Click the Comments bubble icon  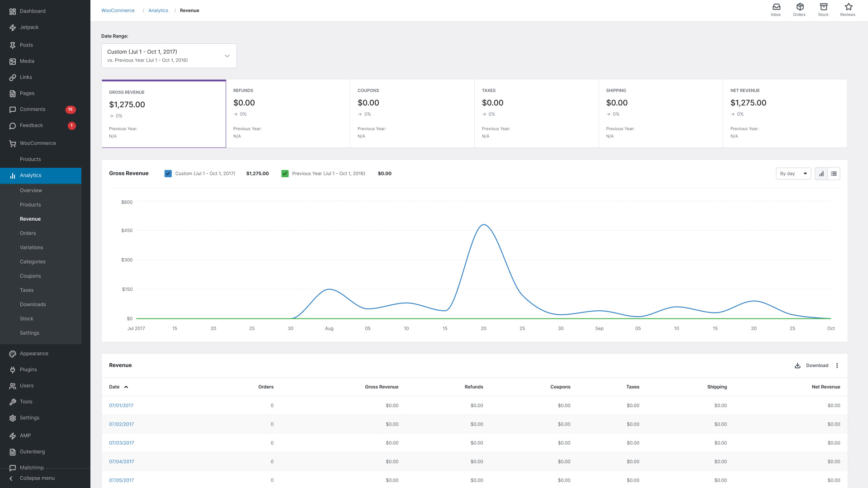[x=13, y=109]
